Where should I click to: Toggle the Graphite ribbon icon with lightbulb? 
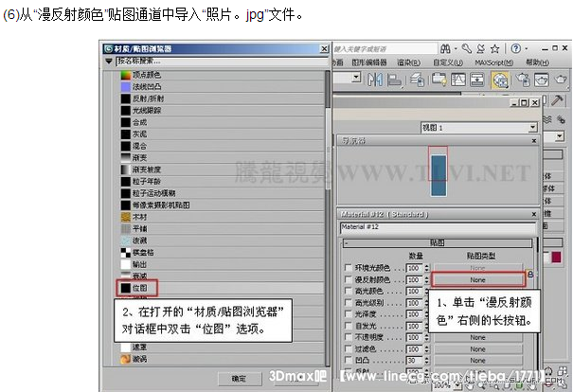click(x=439, y=80)
